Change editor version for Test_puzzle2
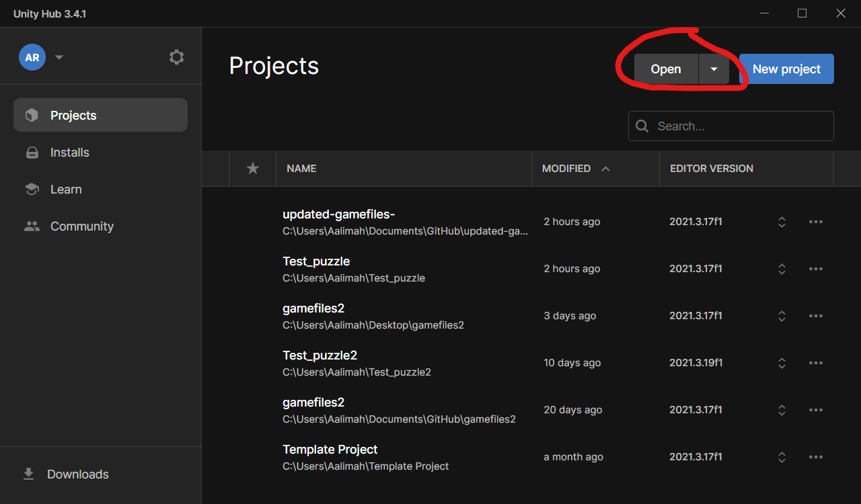 (x=782, y=362)
